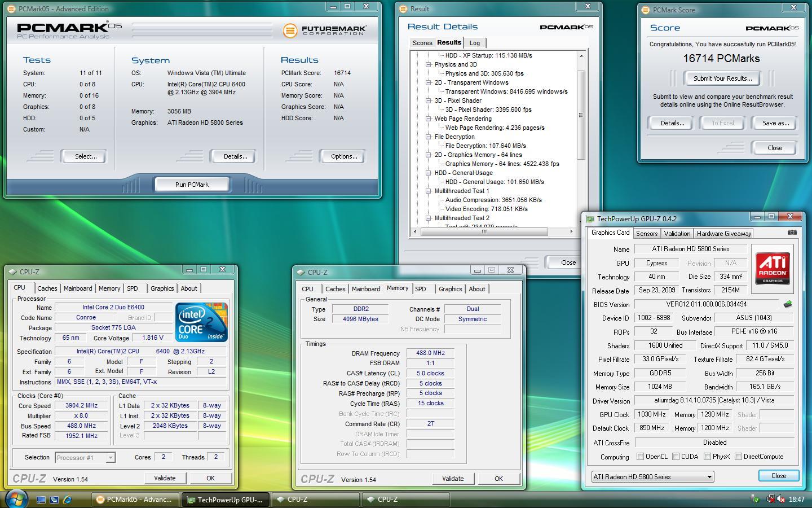Open Mainboard tab in the left CPU-Z window
Screen dimensions: 812x508
(x=78, y=288)
